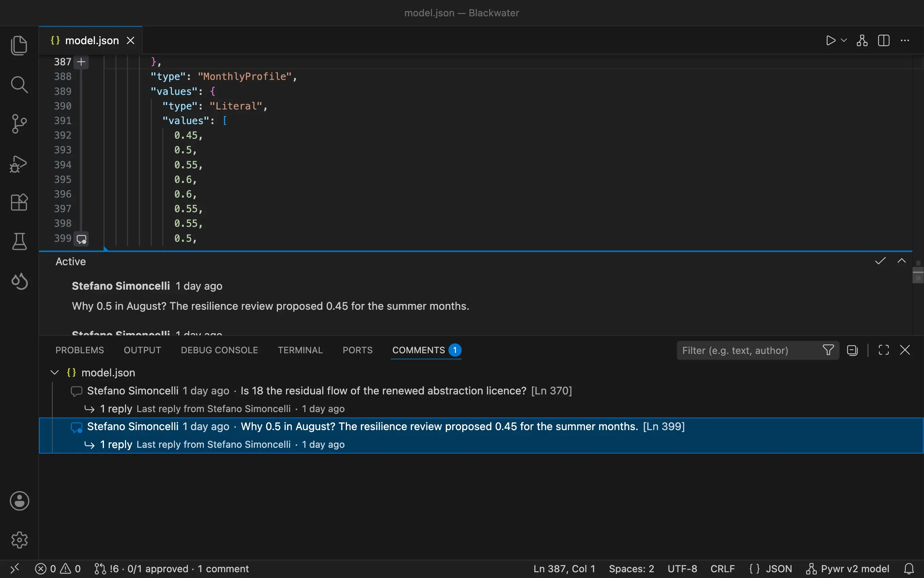Select the comment about 0.5 in August
Viewport: 924px width, 578px height.
click(481, 427)
